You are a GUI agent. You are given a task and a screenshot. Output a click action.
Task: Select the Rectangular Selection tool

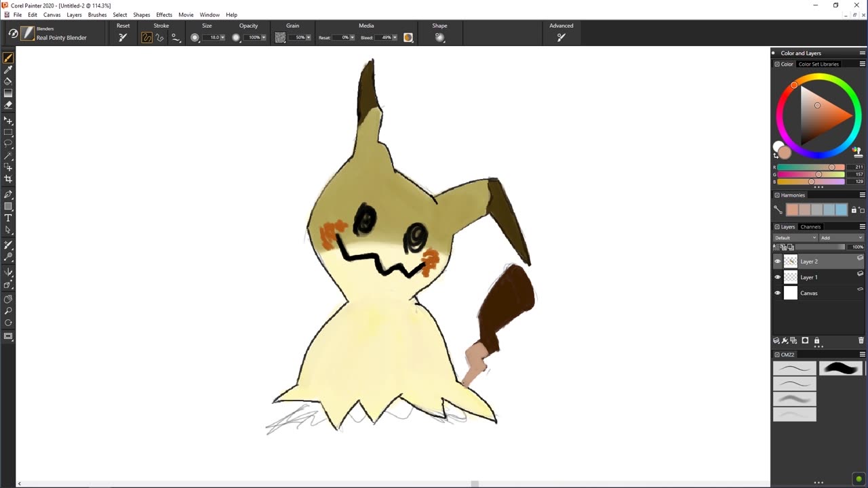coord(8,132)
